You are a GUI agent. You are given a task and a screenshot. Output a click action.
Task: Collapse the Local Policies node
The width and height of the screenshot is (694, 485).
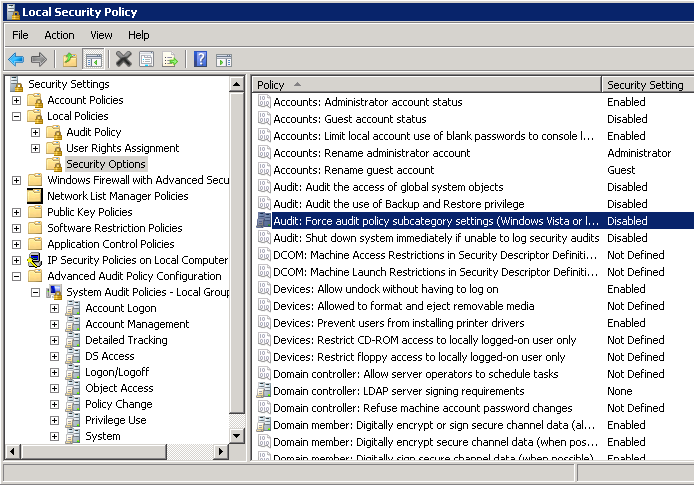click(16, 116)
